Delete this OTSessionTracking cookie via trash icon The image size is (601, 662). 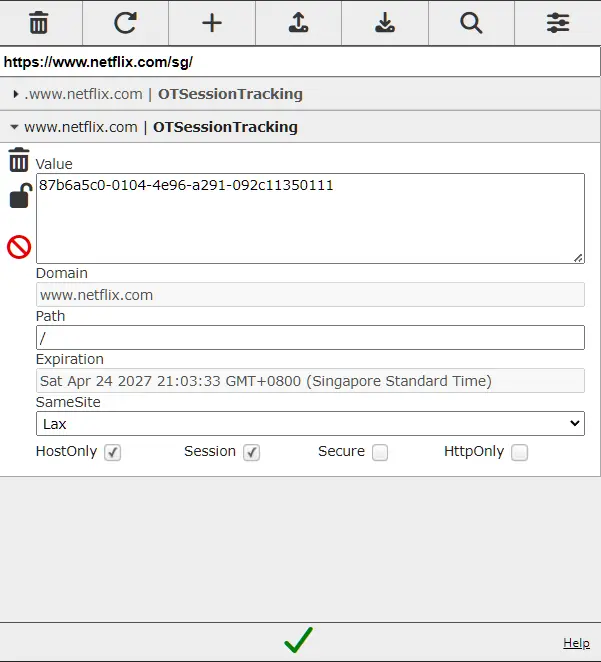coord(19,160)
